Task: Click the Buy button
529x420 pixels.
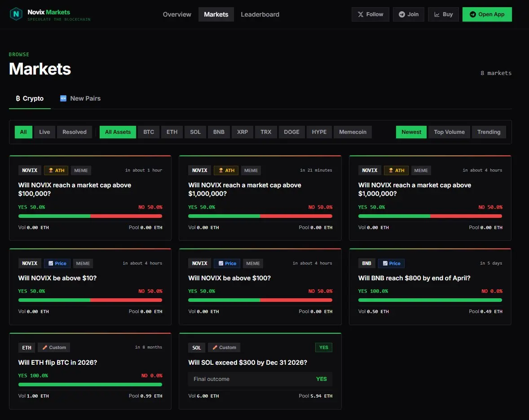Action: click(x=443, y=14)
